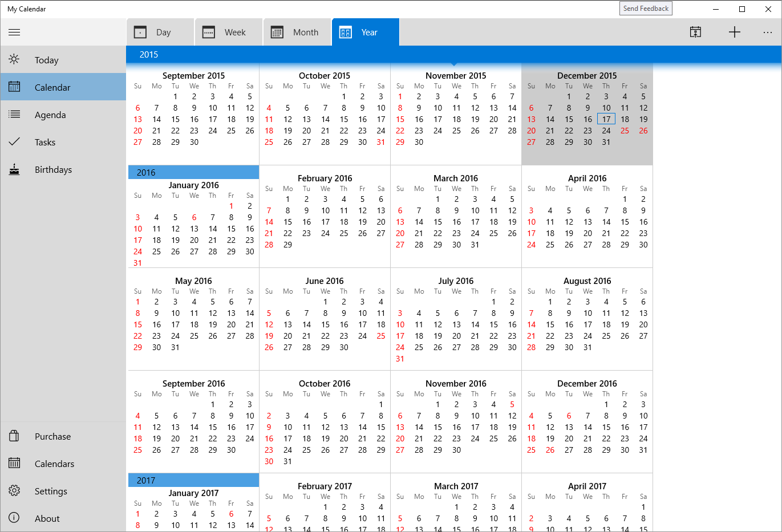
Task: Click the go-to-date toolbar icon
Action: click(695, 32)
